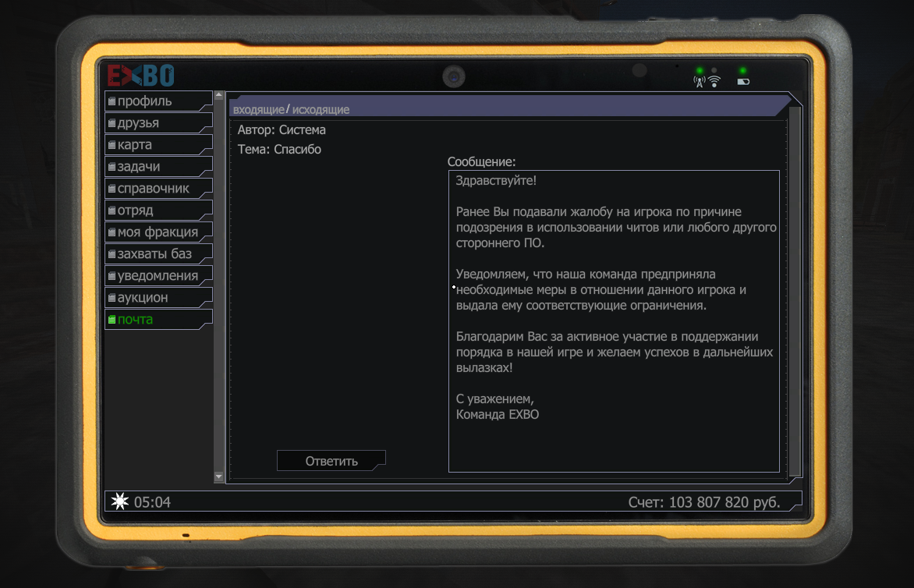The width and height of the screenshot is (914, 588).
Task: Click the Тема: Спасибо line
Action: point(279,149)
